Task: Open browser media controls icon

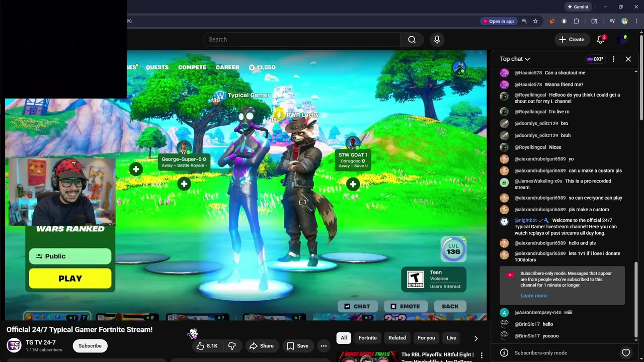Action: tap(612, 21)
